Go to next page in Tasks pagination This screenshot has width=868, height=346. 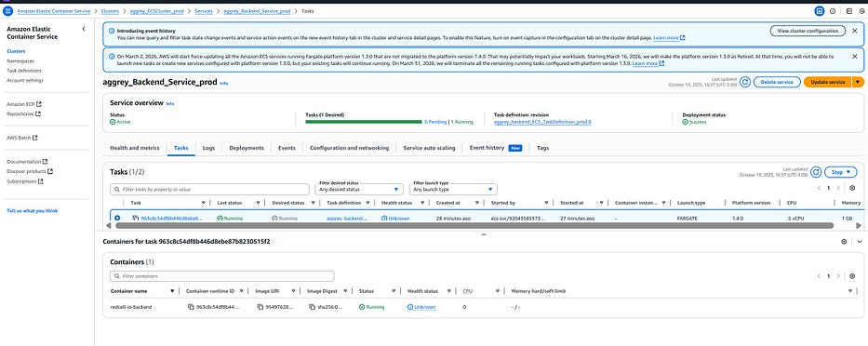click(838, 188)
